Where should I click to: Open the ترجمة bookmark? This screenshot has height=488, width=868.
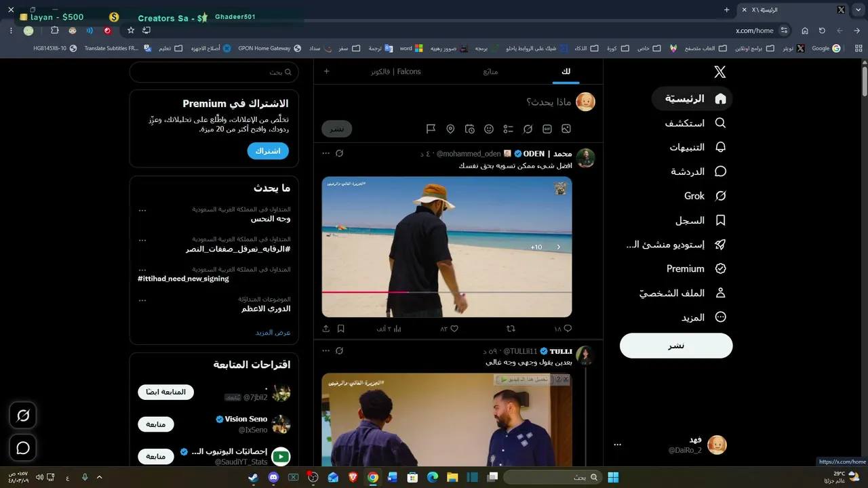click(x=380, y=48)
